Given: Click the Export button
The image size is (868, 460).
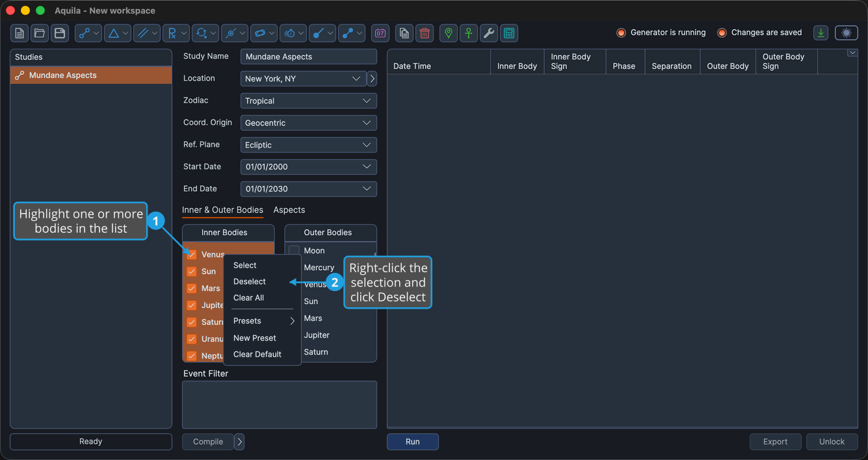Looking at the screenshot, I should 775,442.
